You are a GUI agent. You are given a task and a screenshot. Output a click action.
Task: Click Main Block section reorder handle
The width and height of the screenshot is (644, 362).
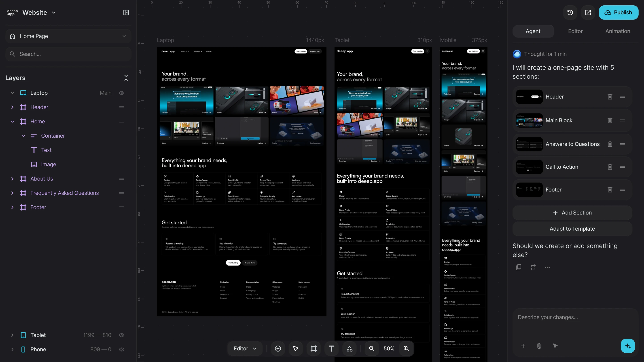coord(622,120)
